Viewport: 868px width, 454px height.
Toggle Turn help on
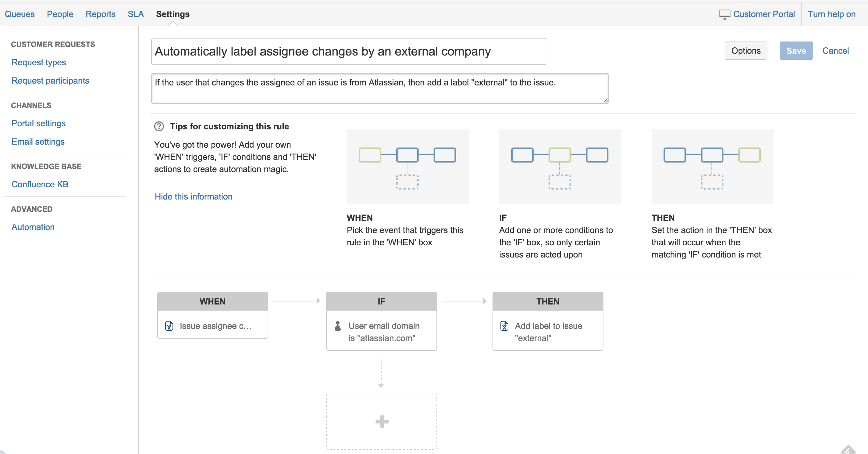pyautogui.click(x=831, y=14)
